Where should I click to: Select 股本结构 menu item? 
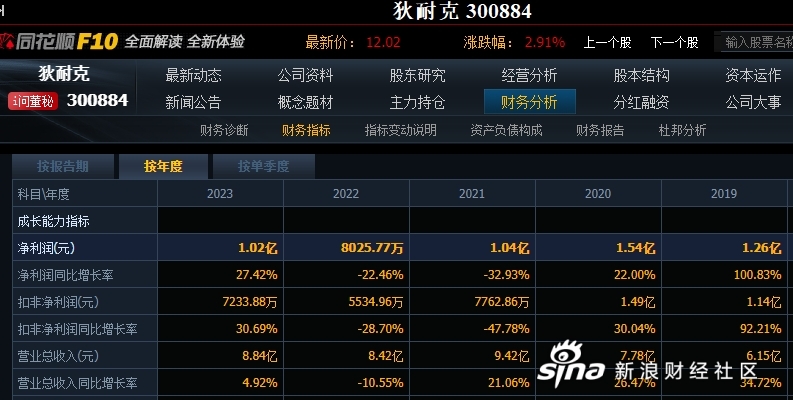[x=641, y=75]
